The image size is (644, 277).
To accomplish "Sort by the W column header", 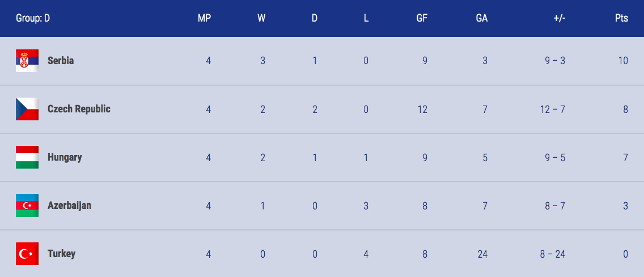I will pyautogui.click(x=261, y=19).
